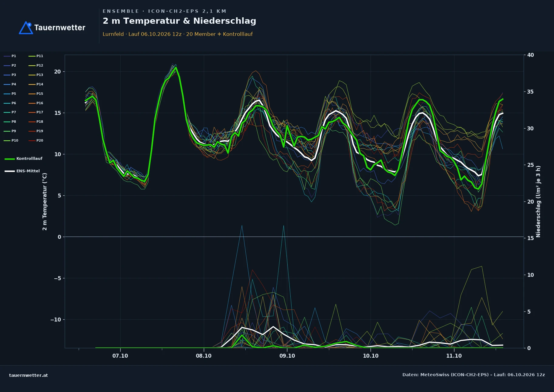Click the Tauernwetter brand name text
Image resolution: width=554 pixels, height=392 pixels.
(x=60, y=28)
